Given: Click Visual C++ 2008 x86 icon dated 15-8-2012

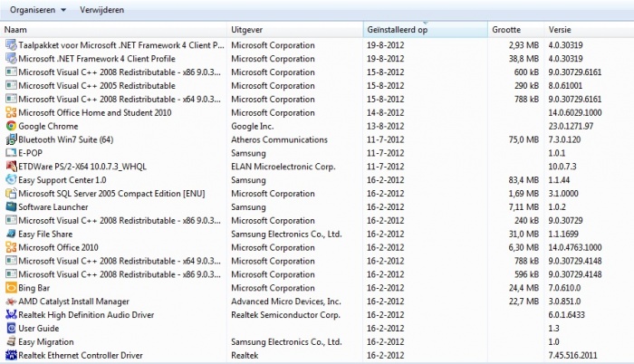Looking at the screenshot, I should (11, 72).
